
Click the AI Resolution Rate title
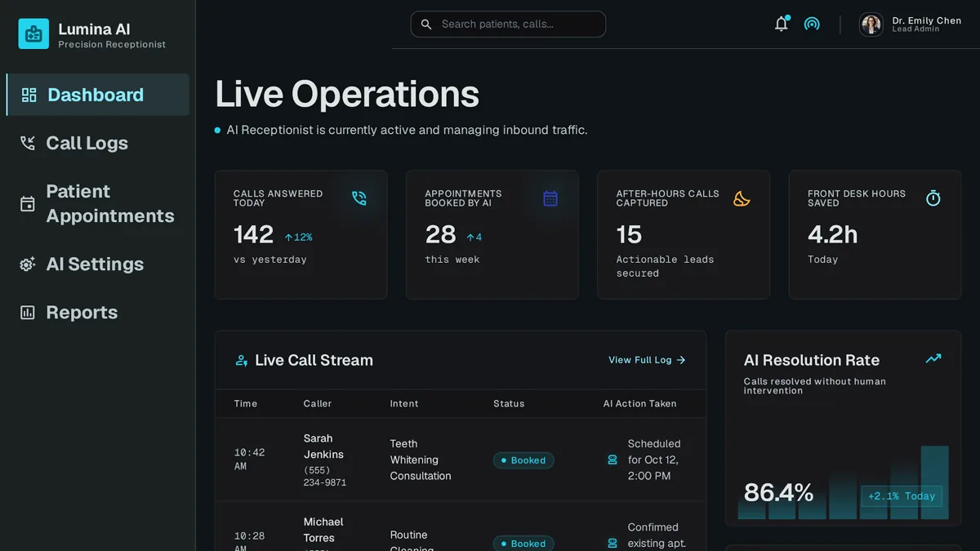(812, 360)
